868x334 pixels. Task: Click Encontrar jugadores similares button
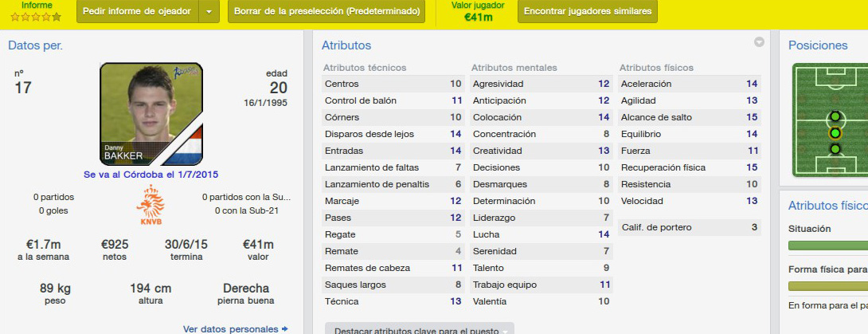coord(588,11)
